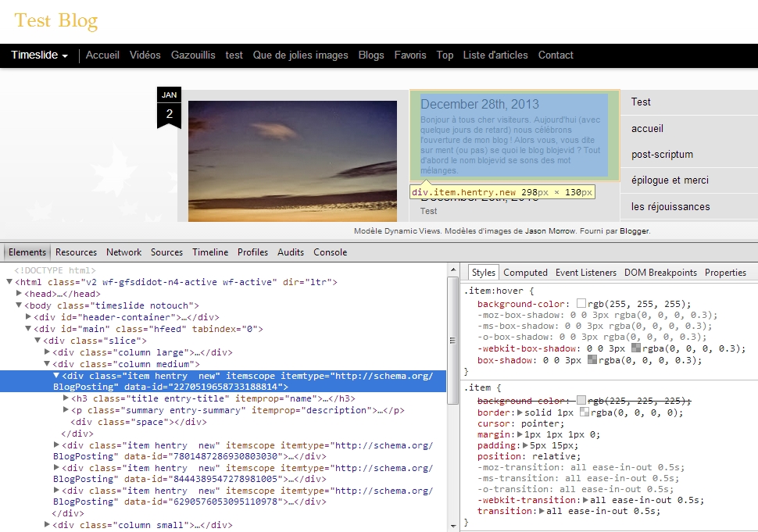Viewport: 758px width, 532px height.
Task: Open the 'épilogue et merci' post
Action: click(x=670, y=180)
